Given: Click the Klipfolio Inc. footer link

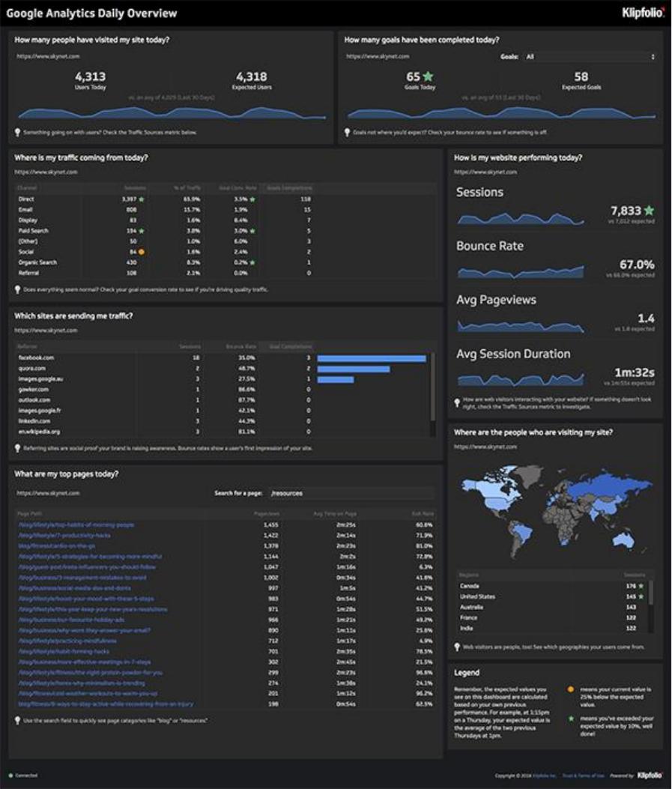Looking at the screenshot, I should coord(544,776).
